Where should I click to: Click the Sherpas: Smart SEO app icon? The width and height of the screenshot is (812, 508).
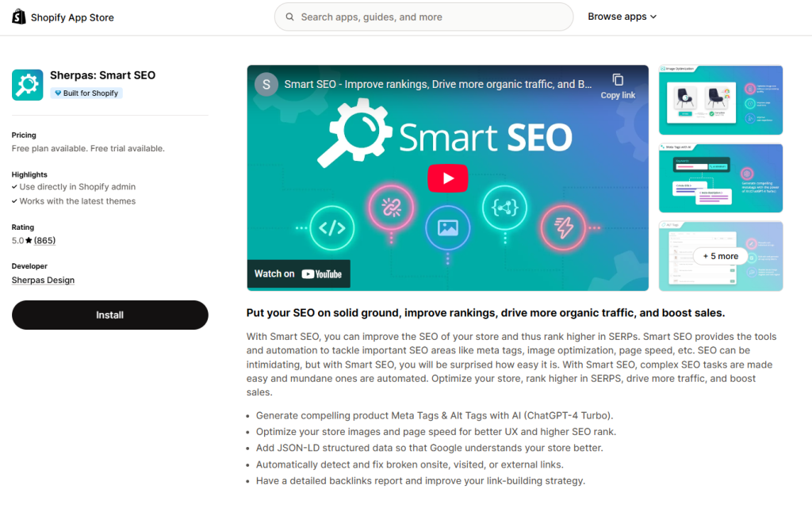(27, 84)
